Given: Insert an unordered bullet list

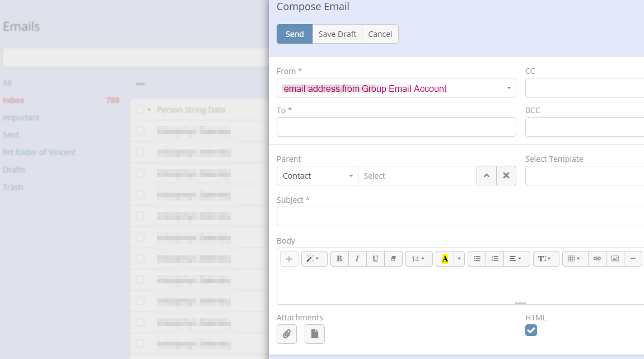Looking at the screenshot, I should coord(477,259).
